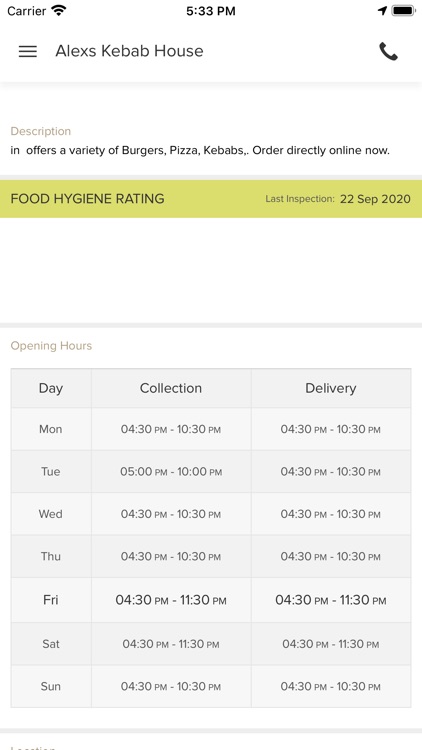Tap the Last Inspection date 22 Sep 2020
422x750 pixels.
375,199
